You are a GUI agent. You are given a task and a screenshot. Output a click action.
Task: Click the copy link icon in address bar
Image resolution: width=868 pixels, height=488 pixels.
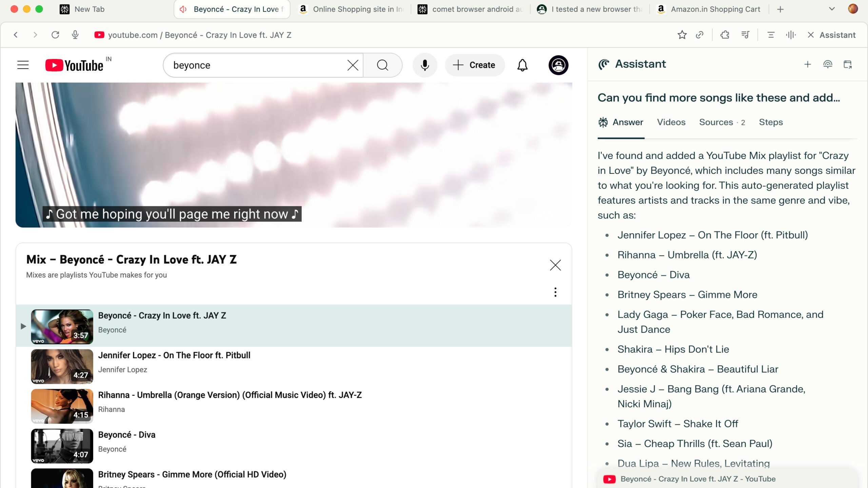click(699, 35)
